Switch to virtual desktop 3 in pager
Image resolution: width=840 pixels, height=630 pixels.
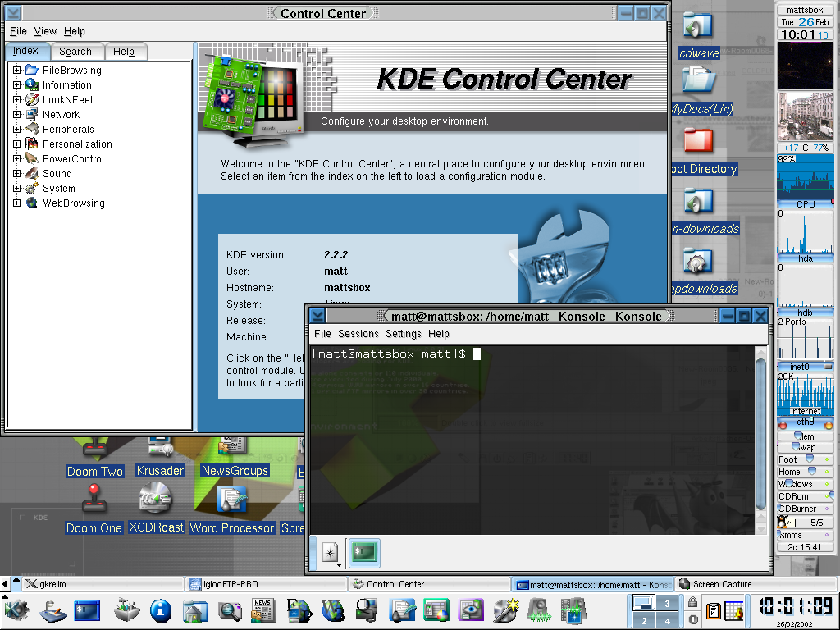(666, 603)
